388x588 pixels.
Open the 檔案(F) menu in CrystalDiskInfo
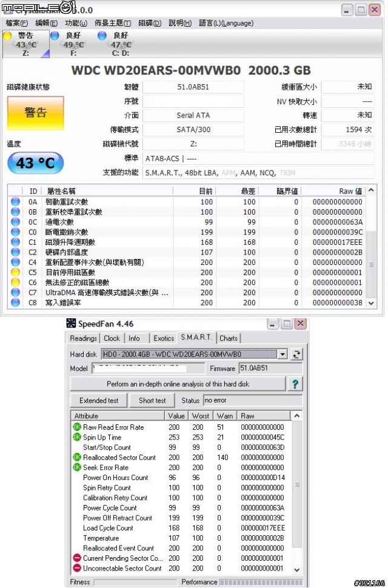click(16, 23)
